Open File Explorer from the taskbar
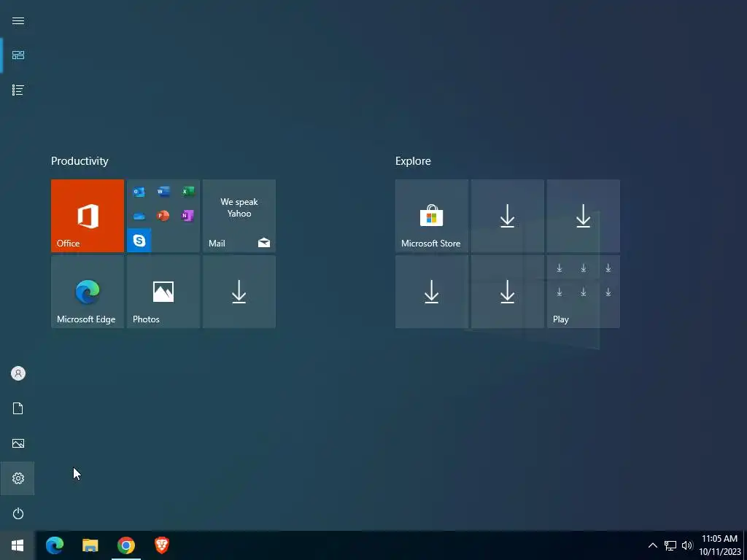747x560 pixels. tap(90, 545)
